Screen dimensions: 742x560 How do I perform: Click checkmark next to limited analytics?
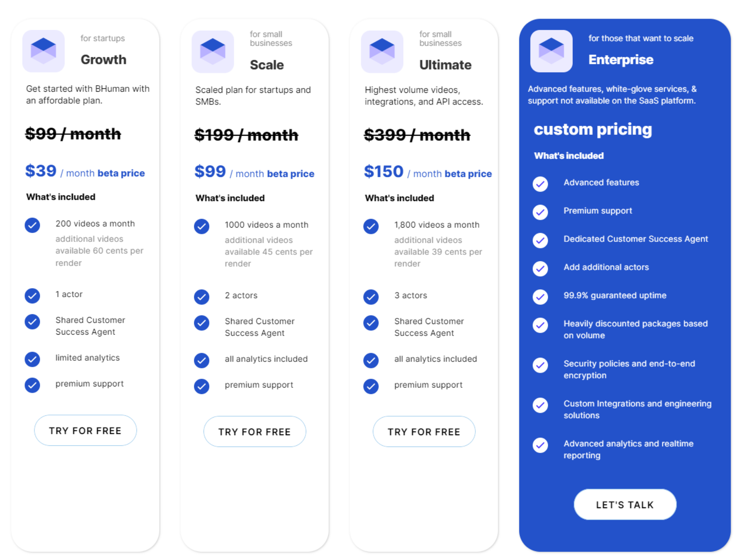click(32, 359)
